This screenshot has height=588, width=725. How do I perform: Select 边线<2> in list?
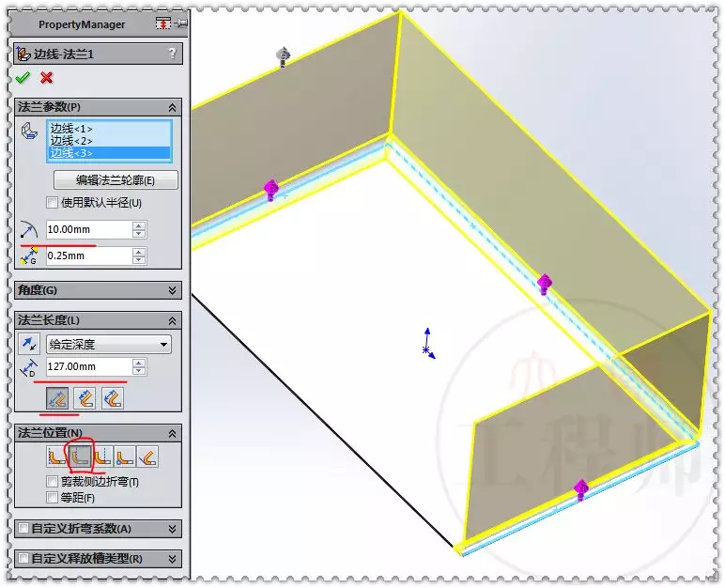[109, 141]
